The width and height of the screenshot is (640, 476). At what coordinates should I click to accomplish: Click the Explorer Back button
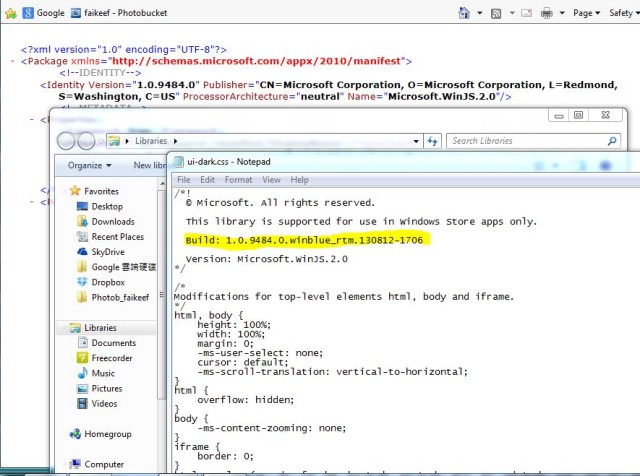tap(66, 141)
